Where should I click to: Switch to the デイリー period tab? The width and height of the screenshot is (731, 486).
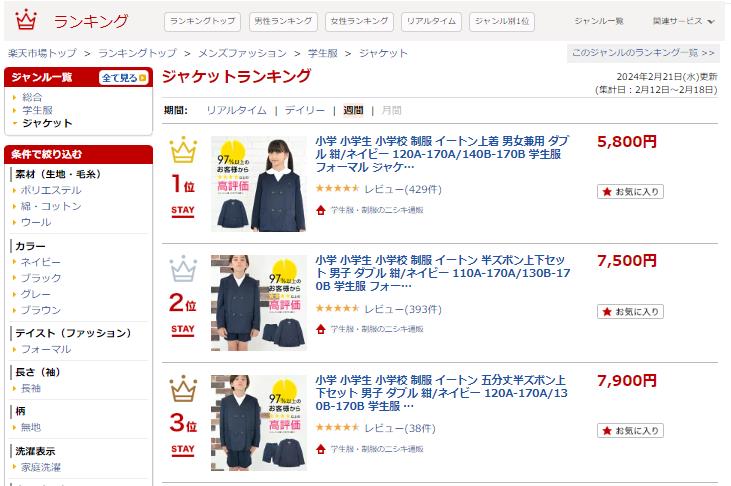pos(305,110)
